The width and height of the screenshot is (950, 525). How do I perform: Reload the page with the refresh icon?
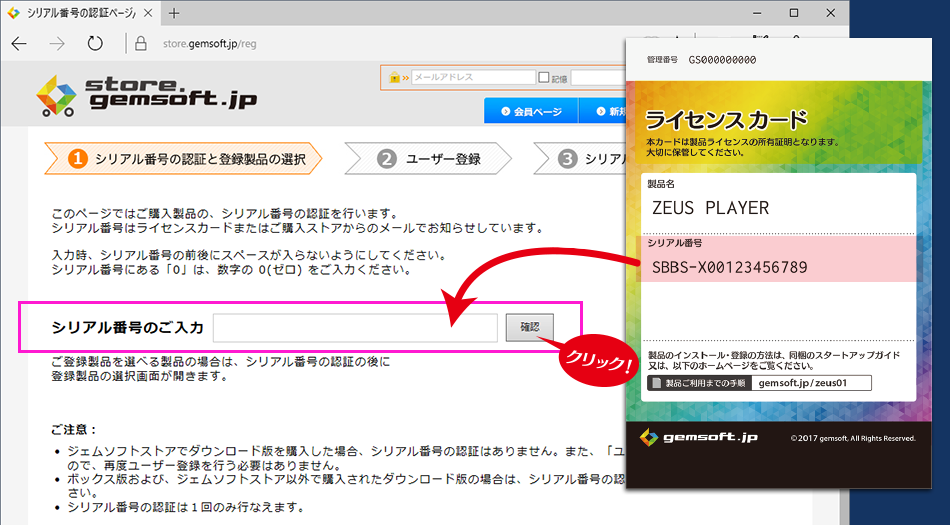[x=95, y=44]
